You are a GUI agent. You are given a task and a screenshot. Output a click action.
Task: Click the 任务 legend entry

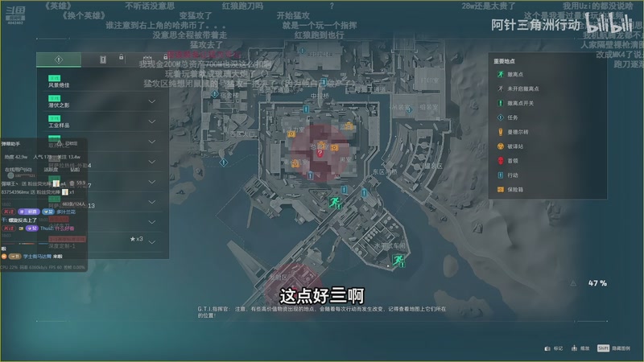point(507,117)
